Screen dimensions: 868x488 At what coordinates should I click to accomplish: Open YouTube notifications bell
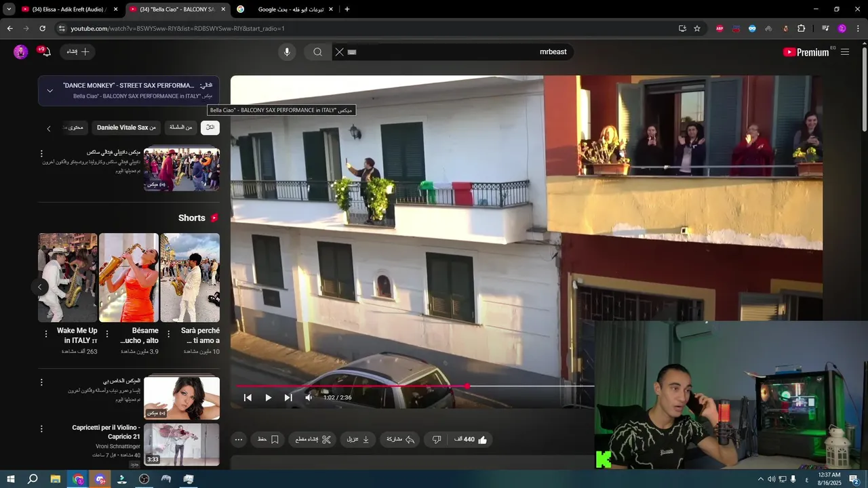[45, 52]
